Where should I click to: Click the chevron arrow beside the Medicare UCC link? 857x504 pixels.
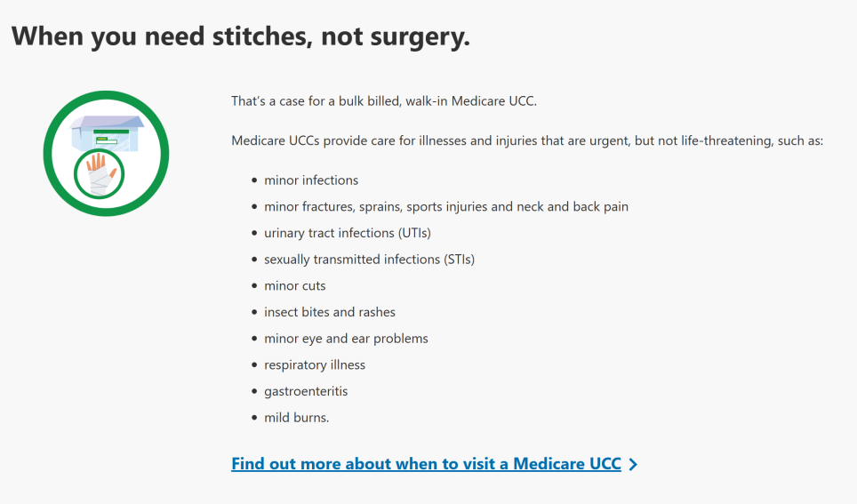point(633,464)
